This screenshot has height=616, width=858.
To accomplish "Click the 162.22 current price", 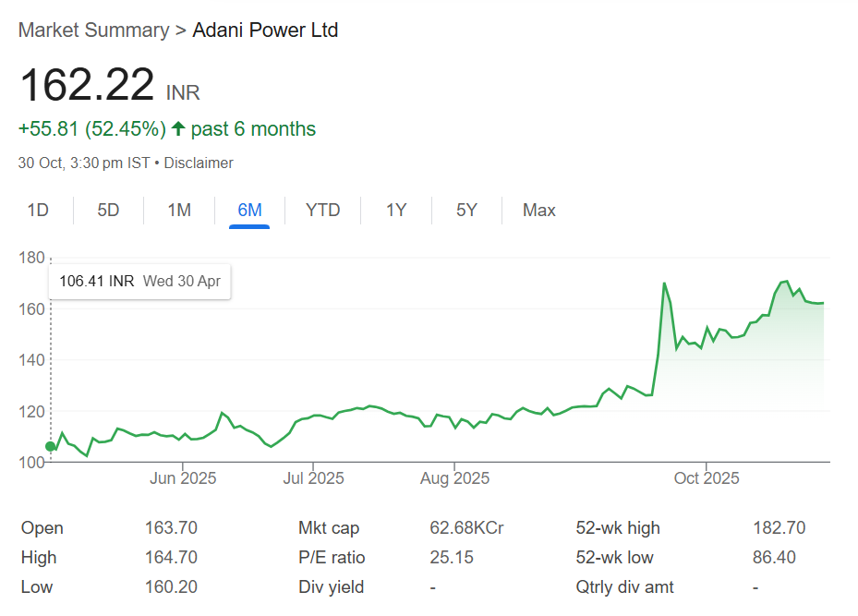I will point(87,86).
